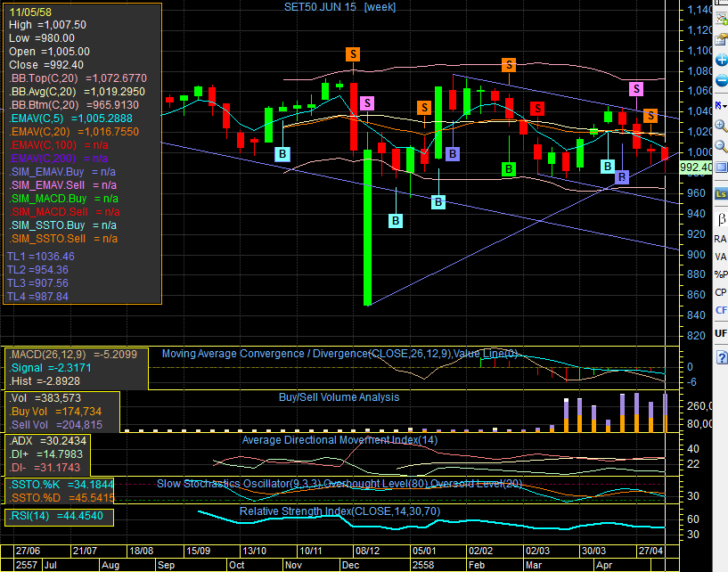
Task: Select the .EMAV(C,200) legend entry
Action: 59,159
